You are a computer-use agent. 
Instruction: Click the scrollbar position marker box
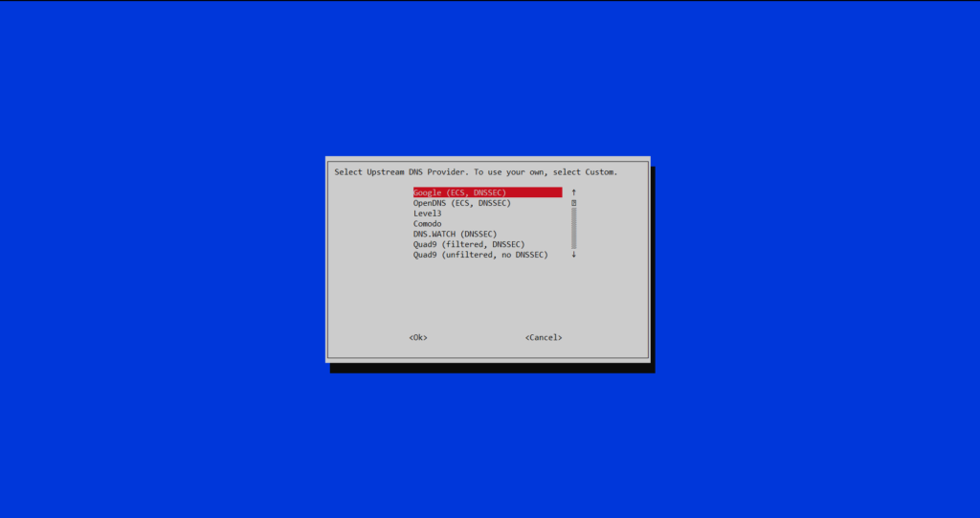click(573, 203)
